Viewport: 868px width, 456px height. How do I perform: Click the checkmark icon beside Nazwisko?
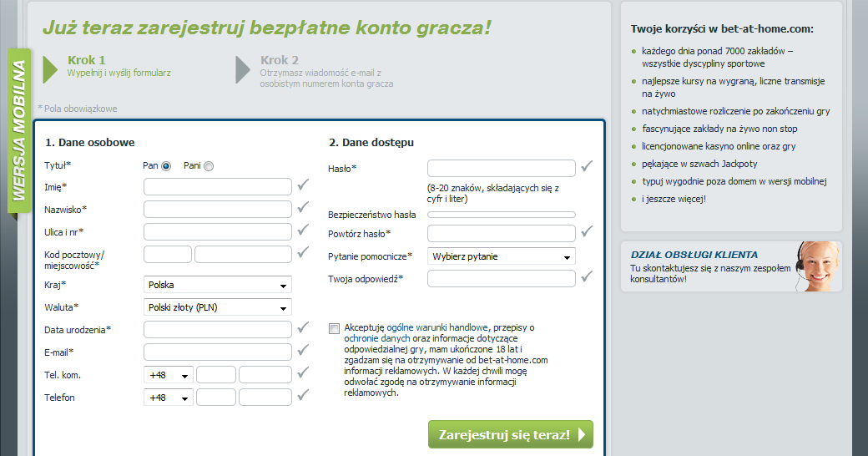point(303,207)
